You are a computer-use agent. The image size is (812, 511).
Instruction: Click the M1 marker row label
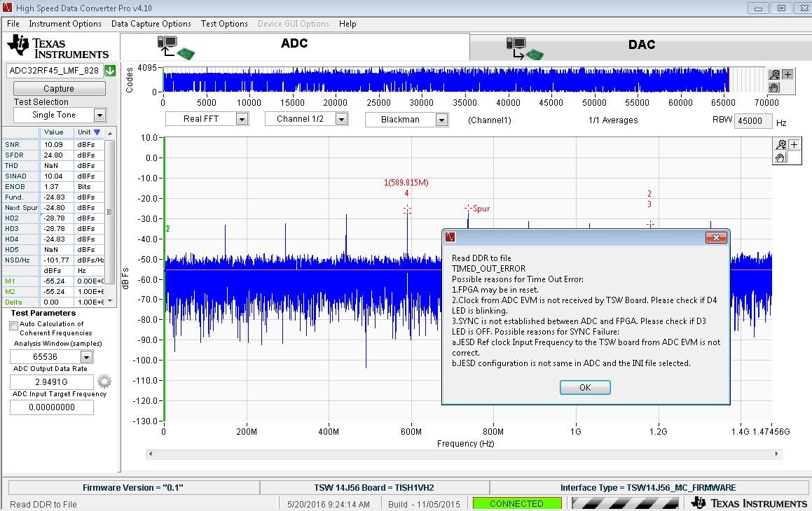point(21,281)
